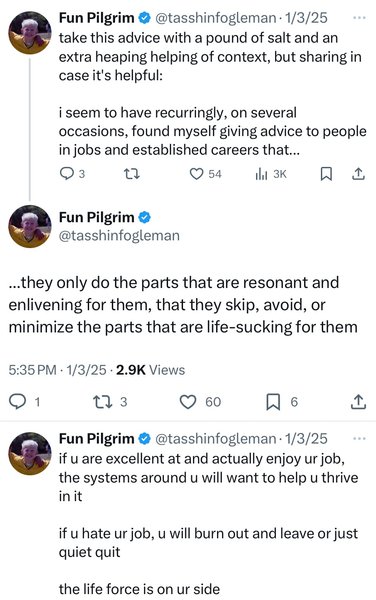Repost the first tweet in thread
The image size is (376, 600).
132,174
